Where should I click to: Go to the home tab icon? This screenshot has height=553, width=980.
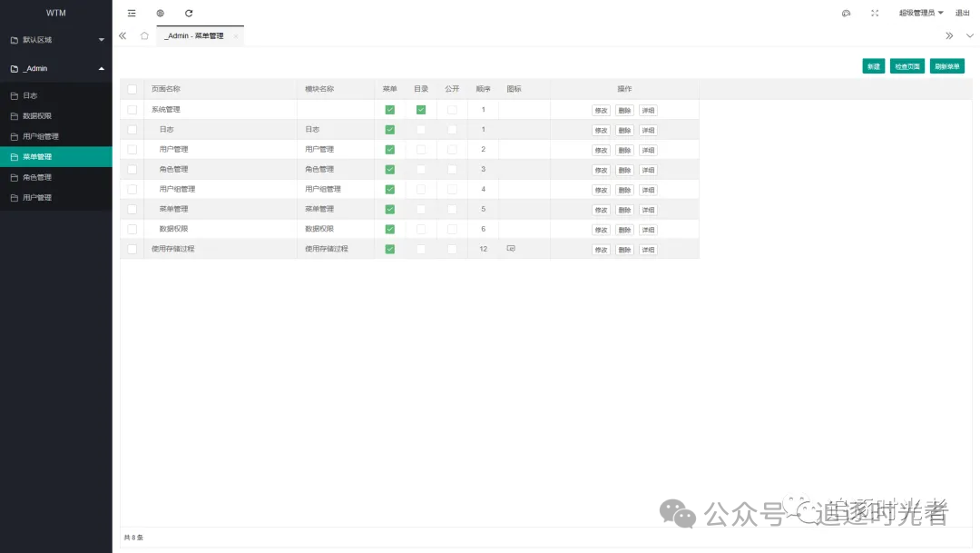[144, 35]
